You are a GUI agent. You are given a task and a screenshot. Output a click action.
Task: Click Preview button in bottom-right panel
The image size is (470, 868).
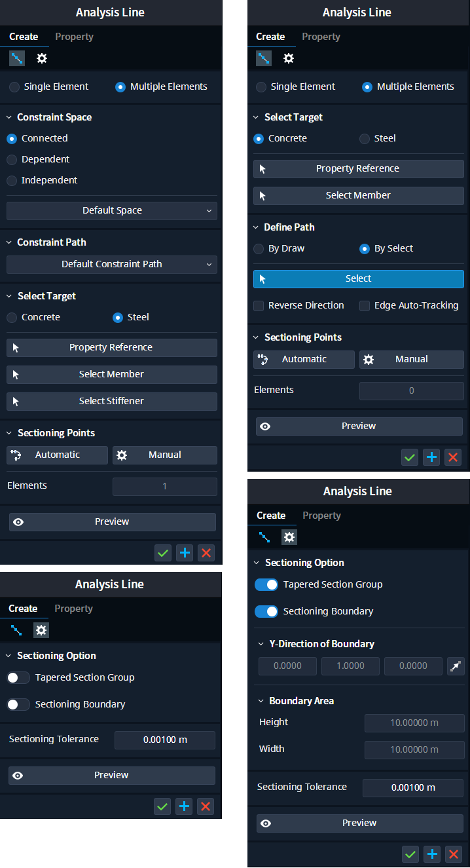(x=359, y=823)
